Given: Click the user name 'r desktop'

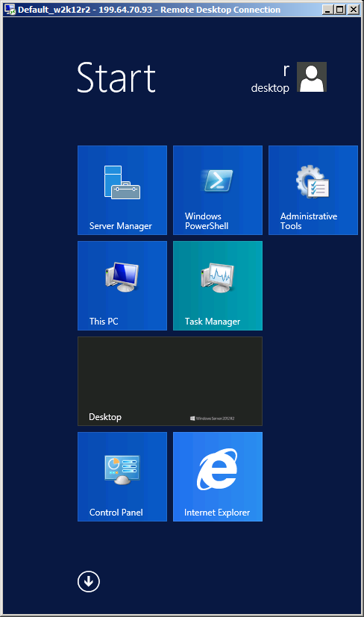Looking at the screenshot, I should click(x=270, y=78).
